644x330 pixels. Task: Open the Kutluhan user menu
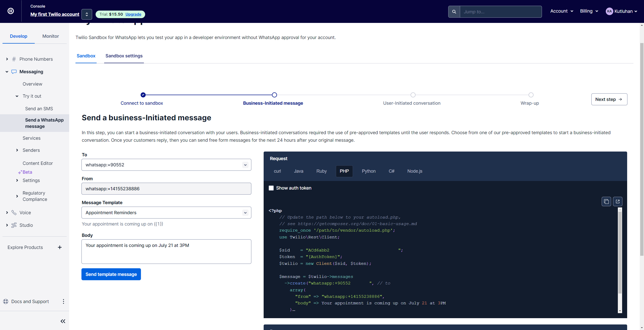pyautogui.click(x=621, y=11)
